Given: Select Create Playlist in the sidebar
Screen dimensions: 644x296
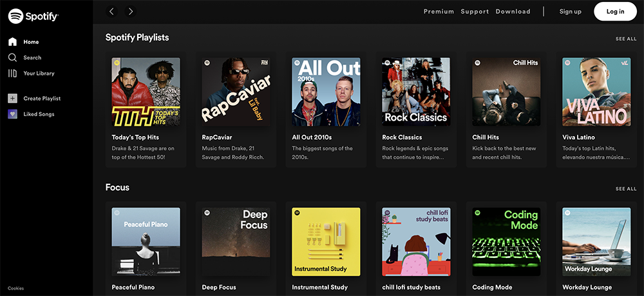Looking at the screenshot, I should coord(42,98).
